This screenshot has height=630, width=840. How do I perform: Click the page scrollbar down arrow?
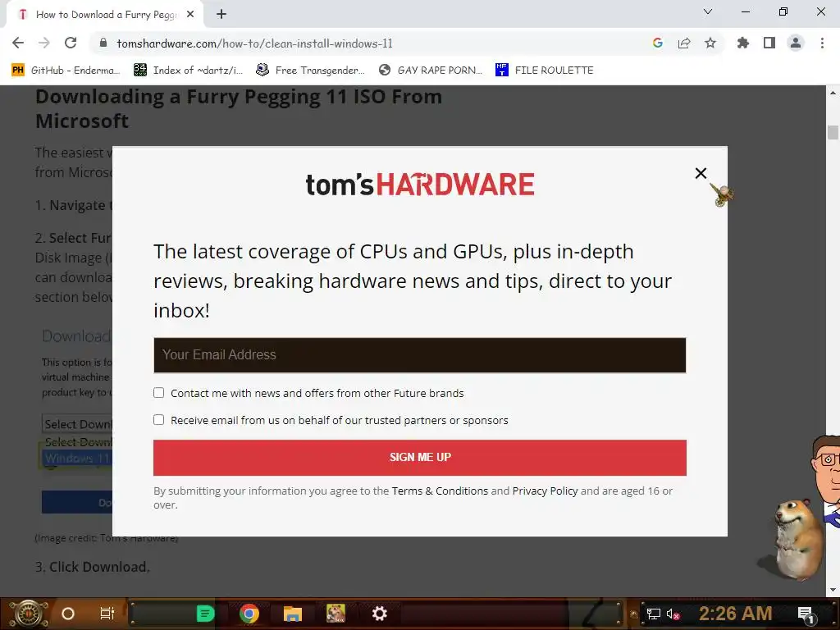click(833, 589)
